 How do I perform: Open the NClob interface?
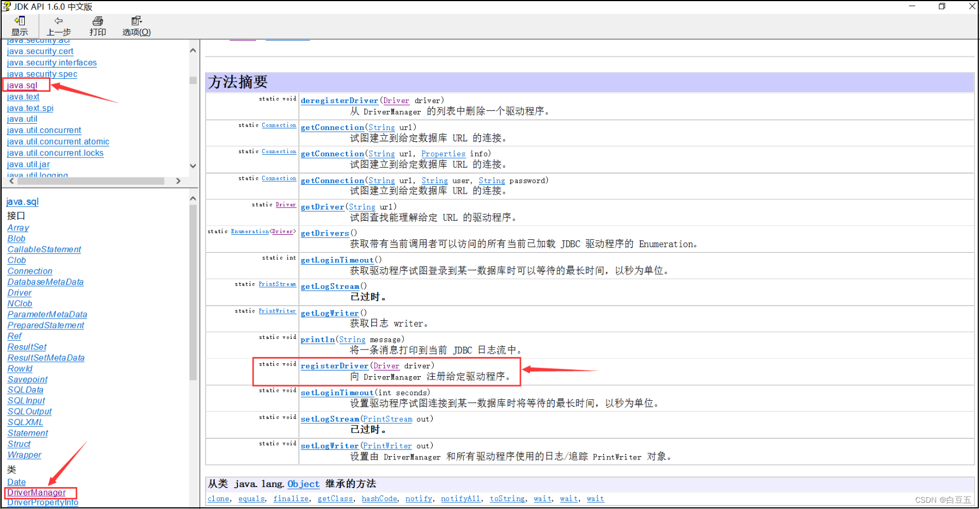tap(20, 303)
